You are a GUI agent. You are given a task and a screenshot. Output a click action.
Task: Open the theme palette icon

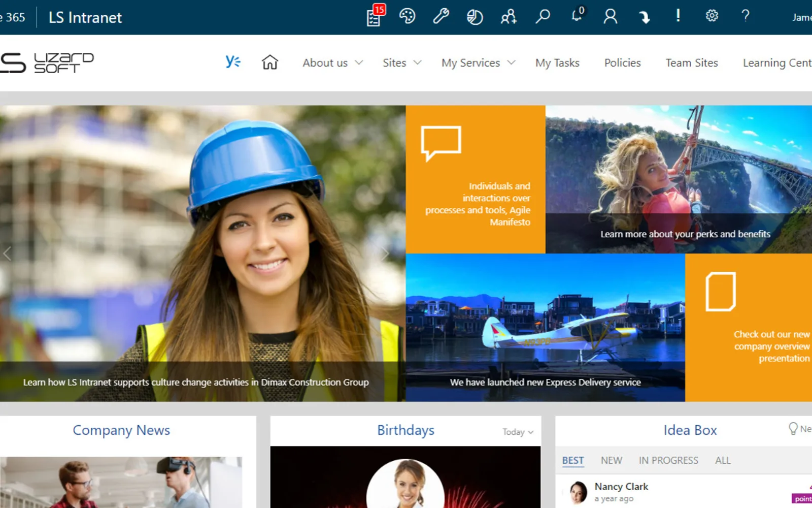click(407, 17)
